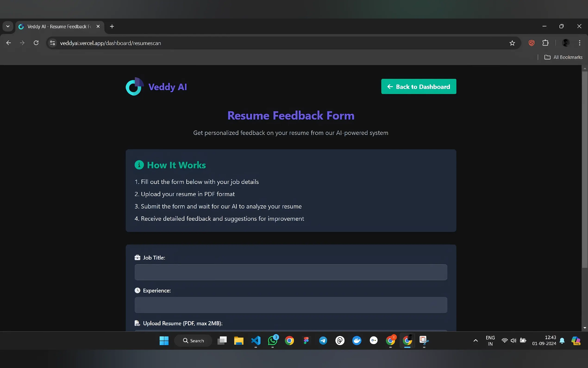Open a new browser tab

pyautogui.click(x=112, y=26)
